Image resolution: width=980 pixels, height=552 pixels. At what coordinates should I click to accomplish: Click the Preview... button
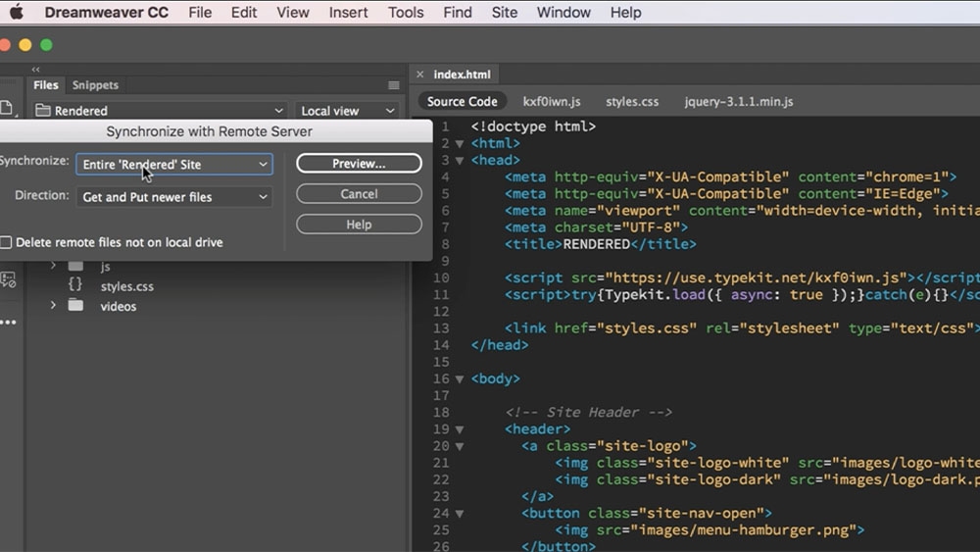point(359,163)
